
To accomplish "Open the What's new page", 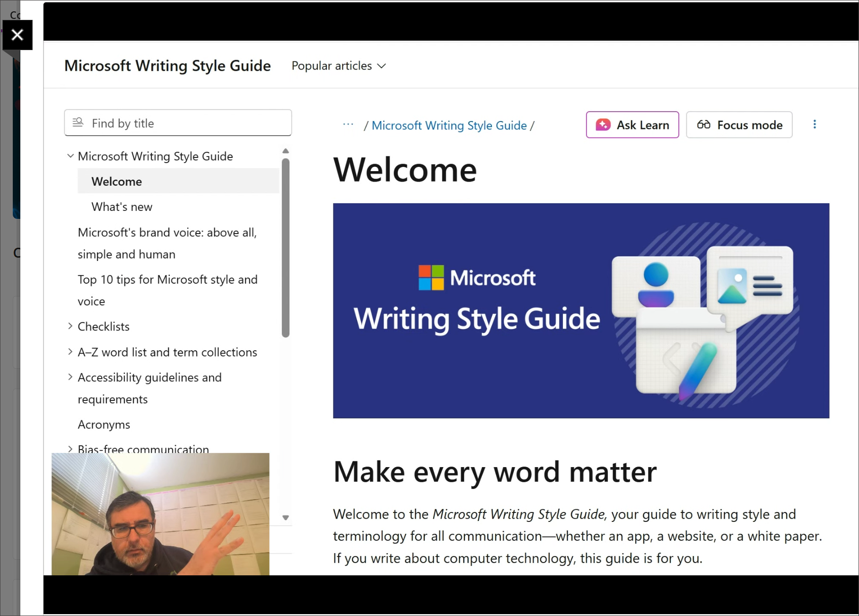I will [122, 207].
